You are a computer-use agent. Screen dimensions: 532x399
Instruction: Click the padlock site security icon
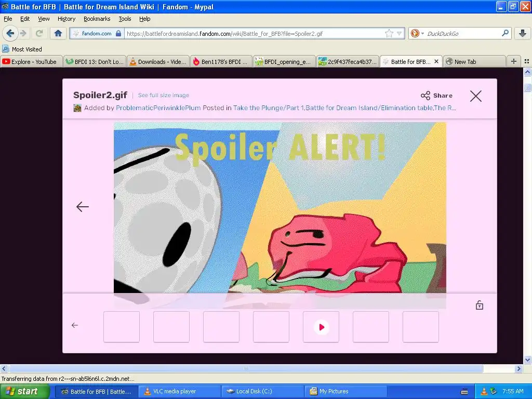click(x=118, y=33)
